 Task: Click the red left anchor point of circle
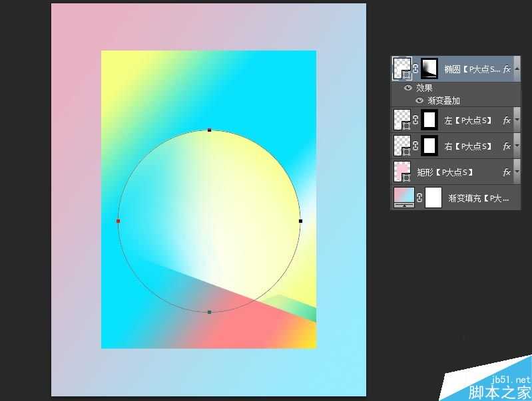[118, 221]
